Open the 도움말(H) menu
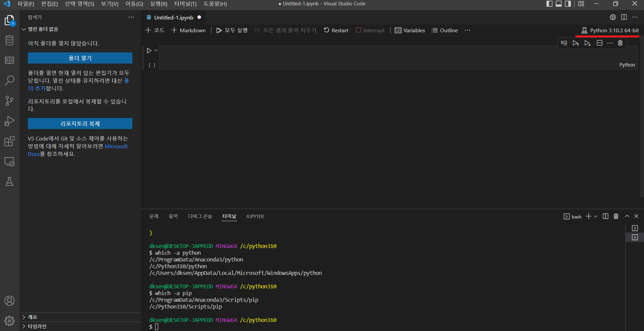 [215, 4]
